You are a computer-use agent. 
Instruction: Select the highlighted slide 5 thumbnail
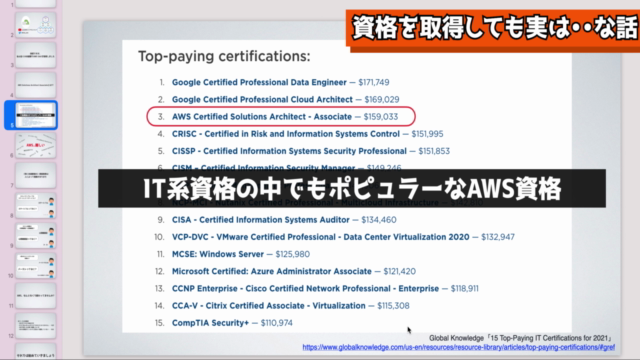tap(36, 115)
